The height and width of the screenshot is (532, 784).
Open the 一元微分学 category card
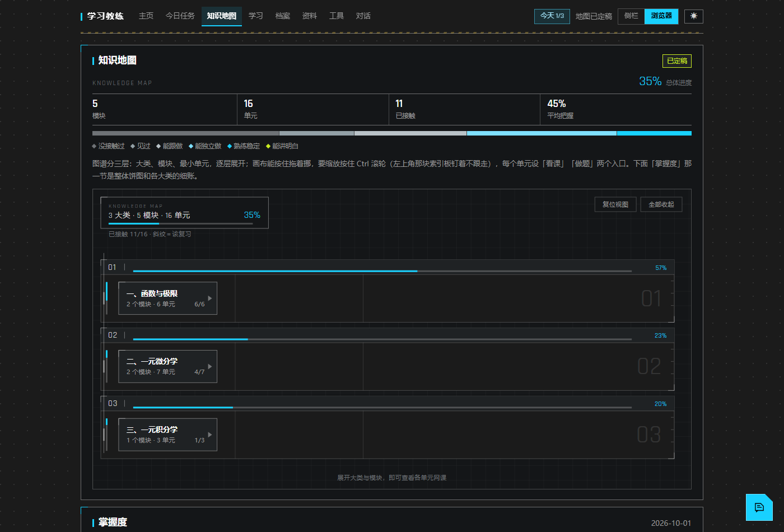click(167, 366)
